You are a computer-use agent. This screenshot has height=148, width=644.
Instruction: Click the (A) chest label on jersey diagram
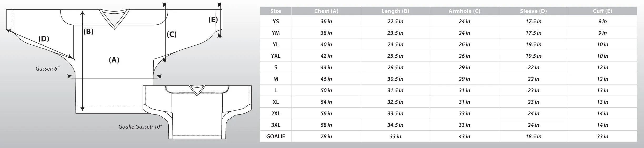point(114,60)
